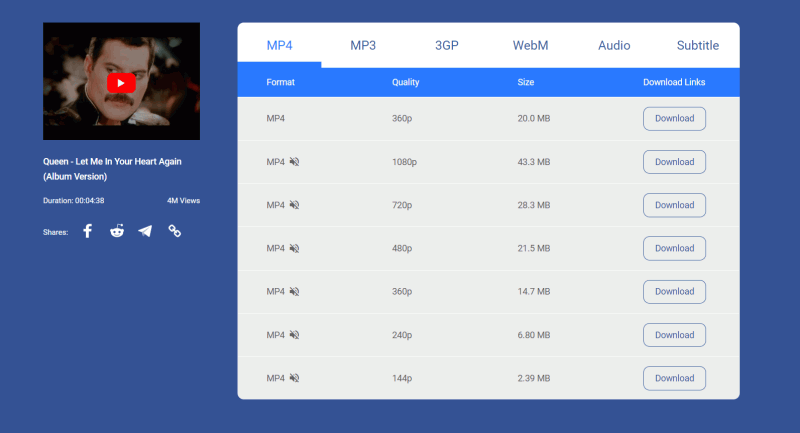Open the 3GP tab

point(446,45)
